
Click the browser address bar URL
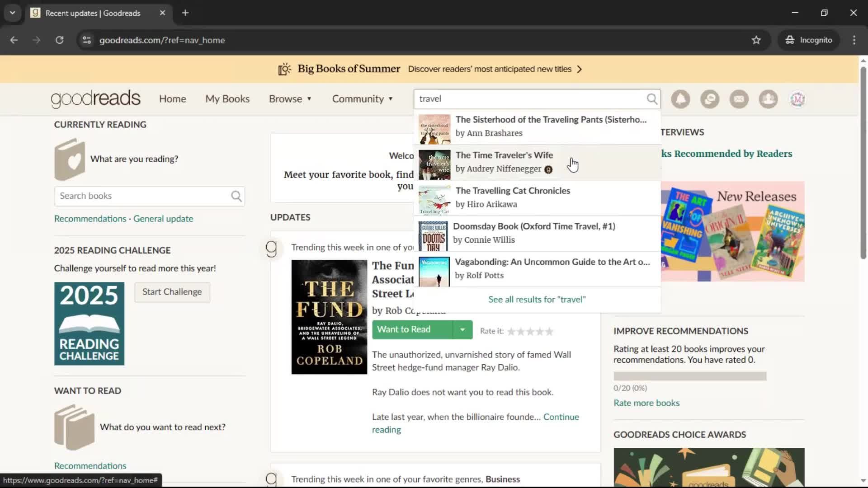pyautogui.click(x=162, y=40)
